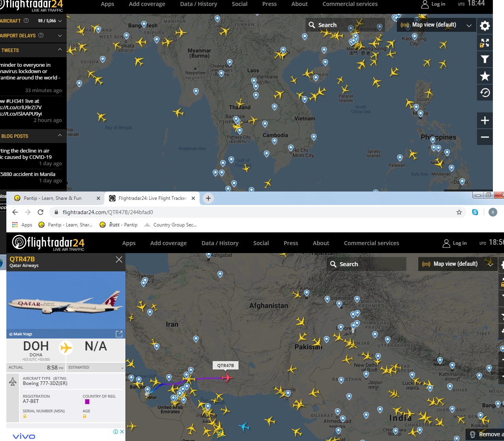504x441 pixels.
Task: Open Data / History in top window
Action: tap(199, 4)
